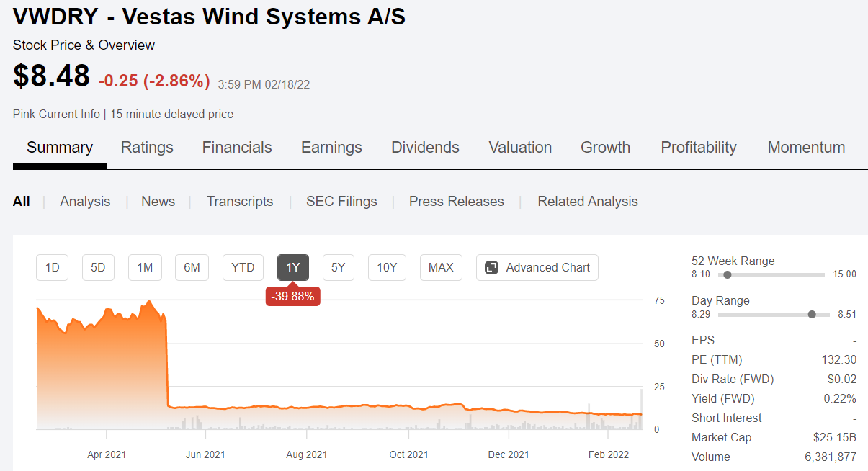Click the Div Rate (FWD) value $0.02
868x471 pixels.
(842, 379)
